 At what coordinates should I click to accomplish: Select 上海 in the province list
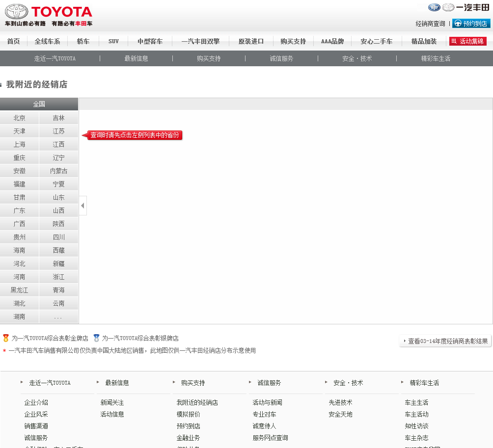[x=19, y=144]
